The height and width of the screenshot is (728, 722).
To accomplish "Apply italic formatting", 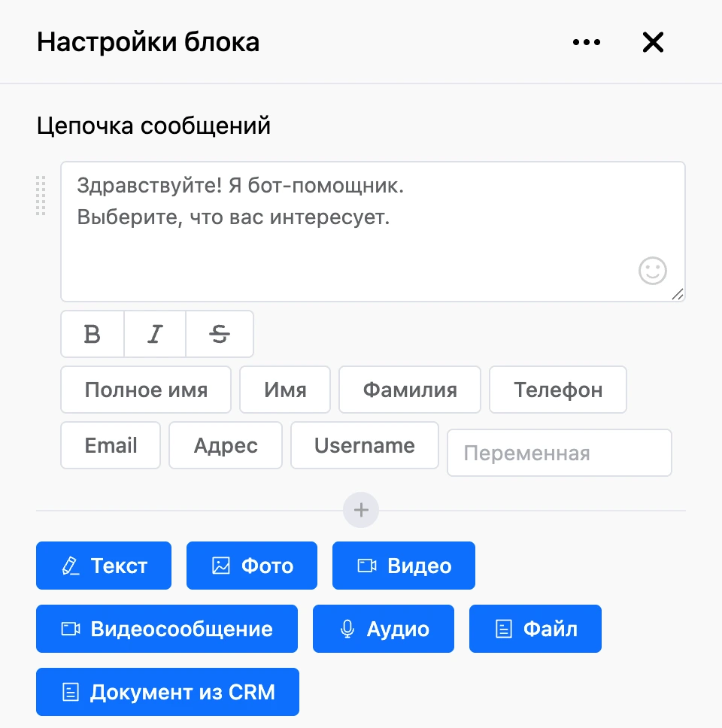I will point(155,334).
